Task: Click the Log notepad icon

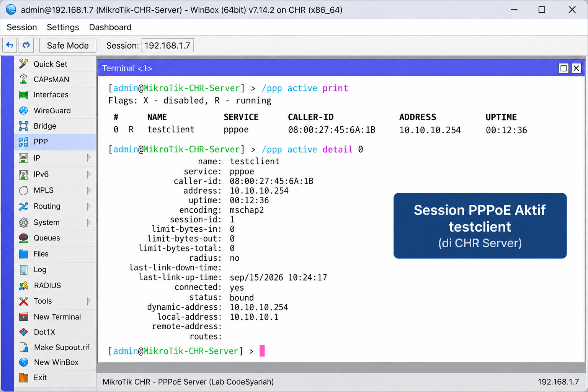Action: (x=24, y=270)
